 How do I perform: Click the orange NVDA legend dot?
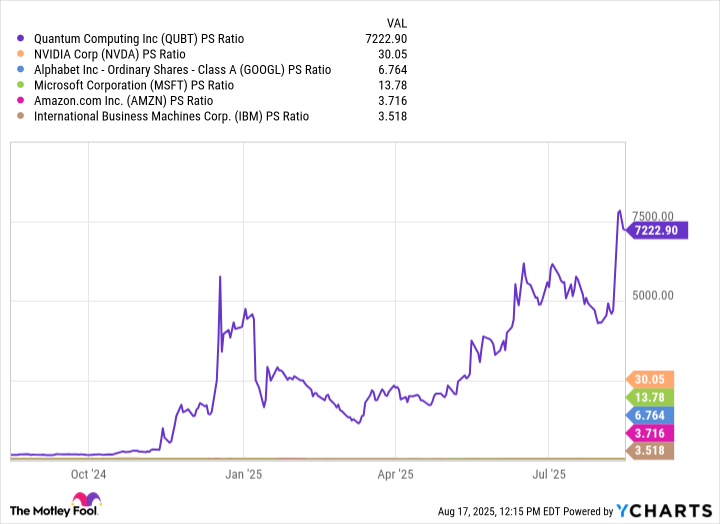[x=21, y=54]
